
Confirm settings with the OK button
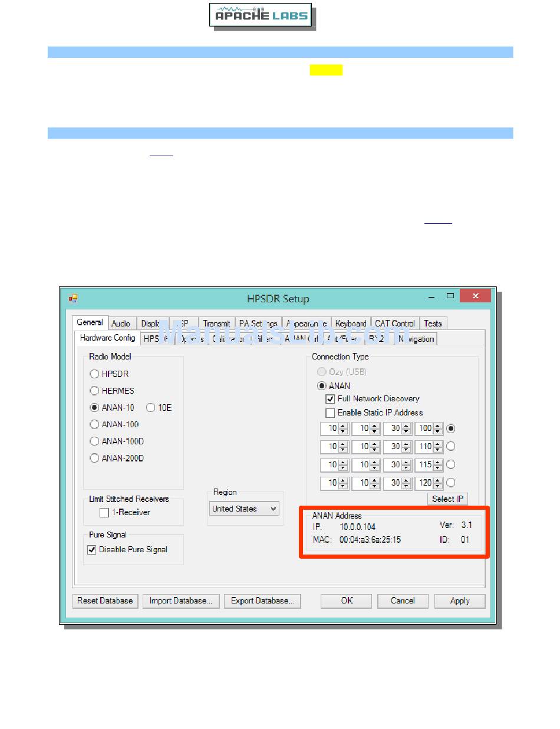[347, 601]
